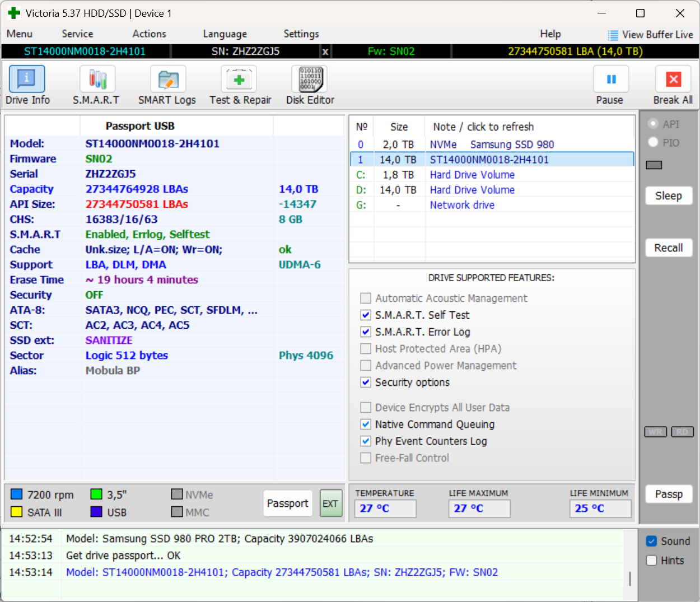Select the Samsung SSD 980 NVMe row
This screenshot has height=602, width=700.
492,144
